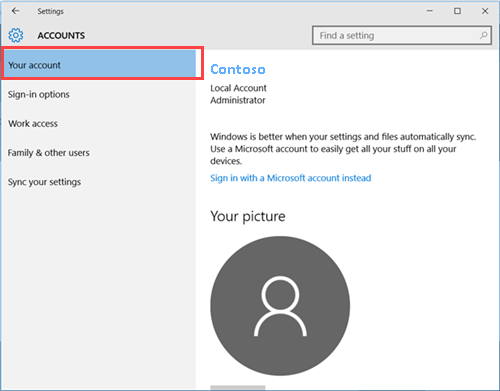
Task: Click the Local Account label
Action: [x=238, y=88]
